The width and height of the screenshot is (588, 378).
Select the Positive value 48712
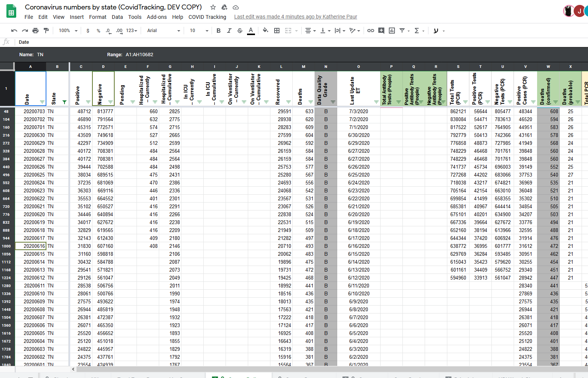pyautogui.click(x=81, y=112)
